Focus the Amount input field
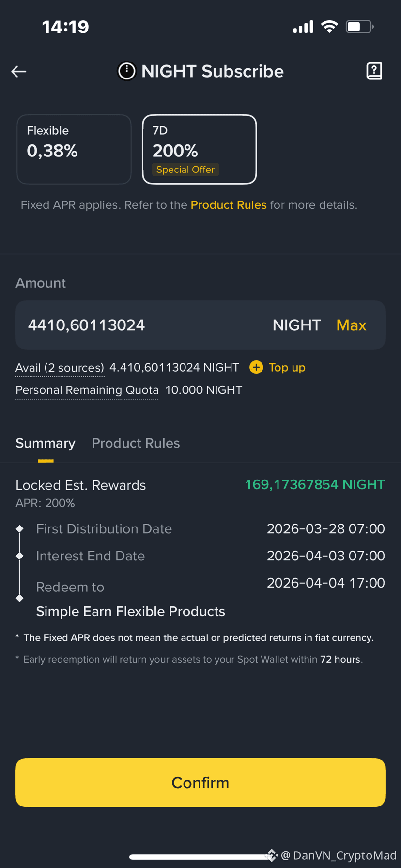 pyautogui.click(x=200, y=325)
